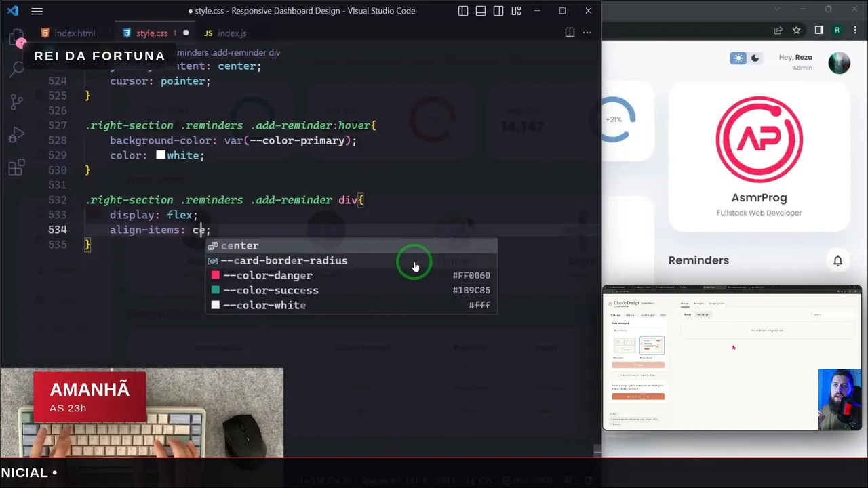Place the cursor in the "align-items: ce;" line
The width and height of the screenshot is (868, 488).
coord(160,230)
